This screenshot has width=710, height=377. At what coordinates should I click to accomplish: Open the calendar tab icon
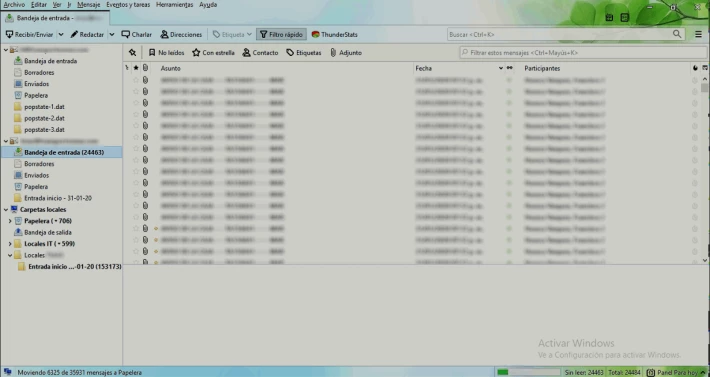609,18
